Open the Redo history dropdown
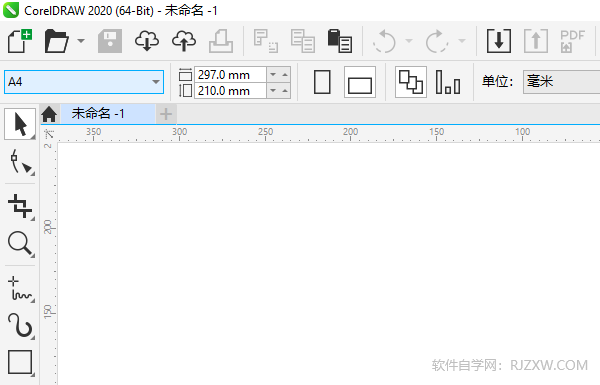This screenshot has width=600, height=385. click(x=462, y=41)
